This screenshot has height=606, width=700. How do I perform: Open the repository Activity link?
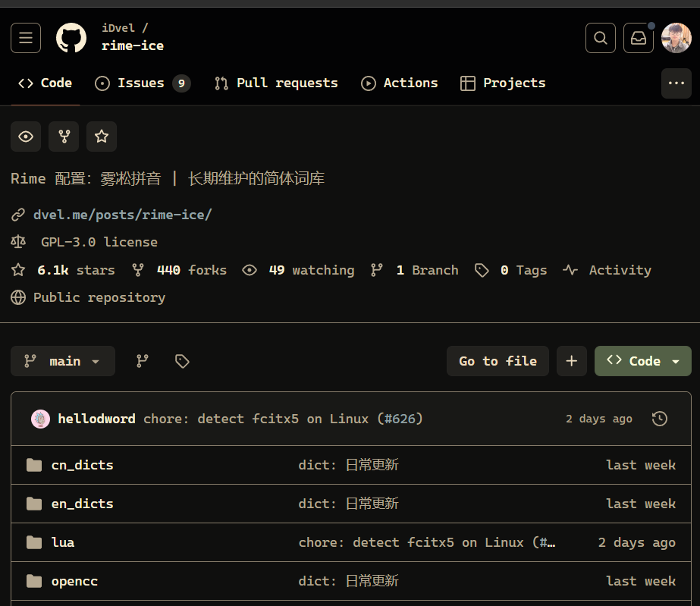pos(620,270)
